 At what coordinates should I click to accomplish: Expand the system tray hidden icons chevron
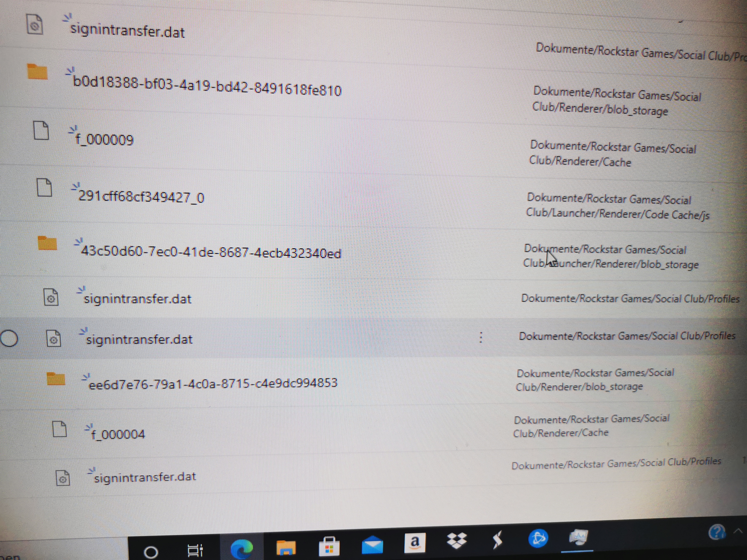[x=738, y=531]
